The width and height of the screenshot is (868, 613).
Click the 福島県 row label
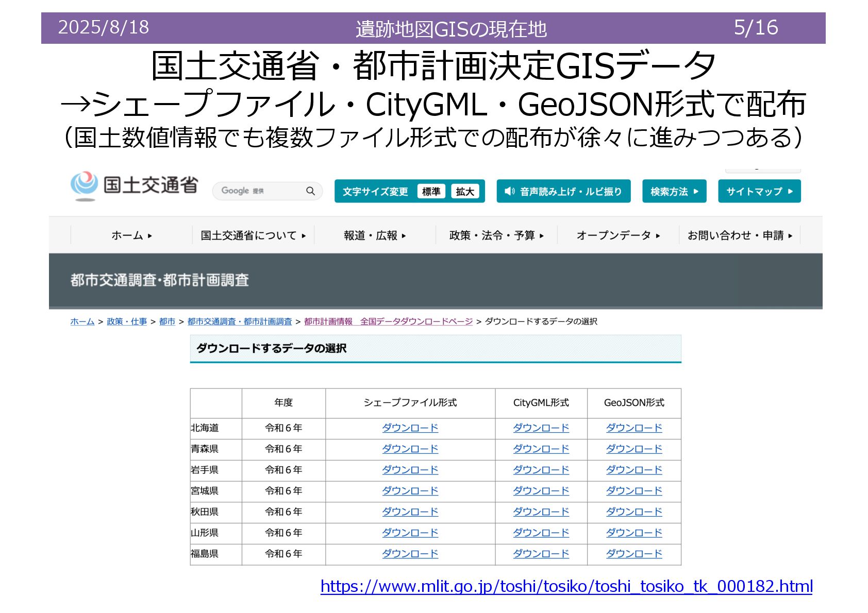point(205,554)
